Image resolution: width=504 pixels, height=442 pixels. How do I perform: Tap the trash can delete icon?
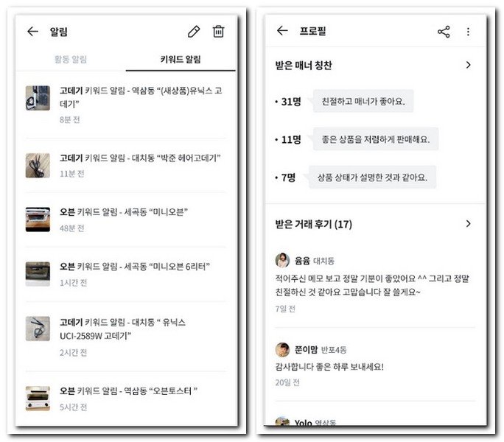[218, 31]
